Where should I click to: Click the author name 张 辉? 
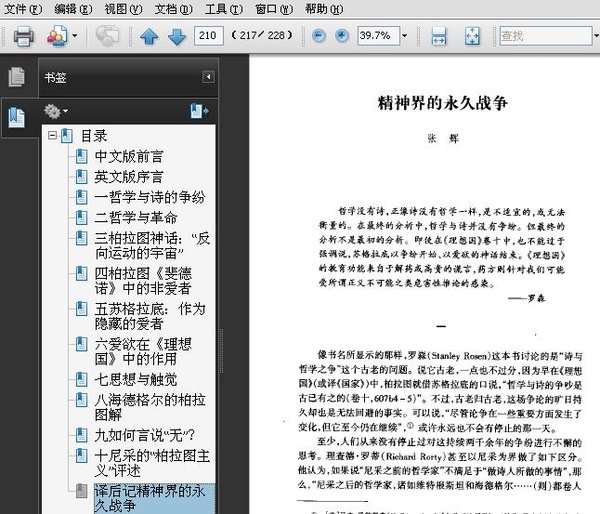[443, 138]
